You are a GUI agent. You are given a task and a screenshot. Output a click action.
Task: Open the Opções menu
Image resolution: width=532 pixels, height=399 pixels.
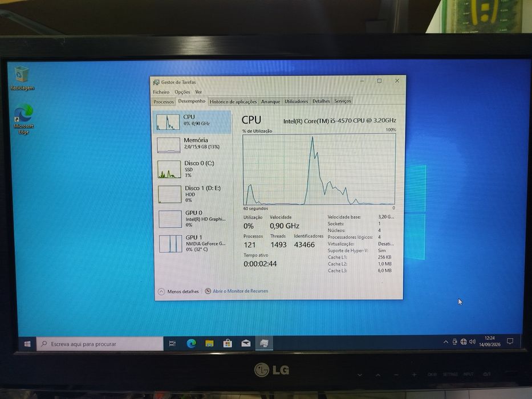[182, 92]
